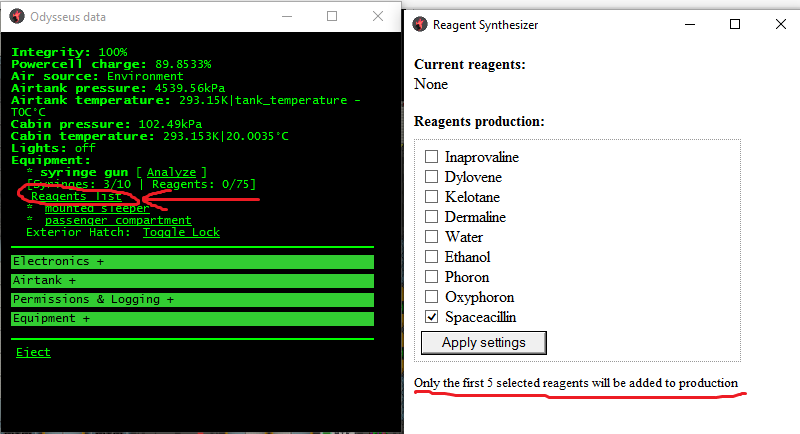This screenshot has height=434, width=800.
Task: Maximize the Reagent Synthesizer window
Action: pos(735,24)
